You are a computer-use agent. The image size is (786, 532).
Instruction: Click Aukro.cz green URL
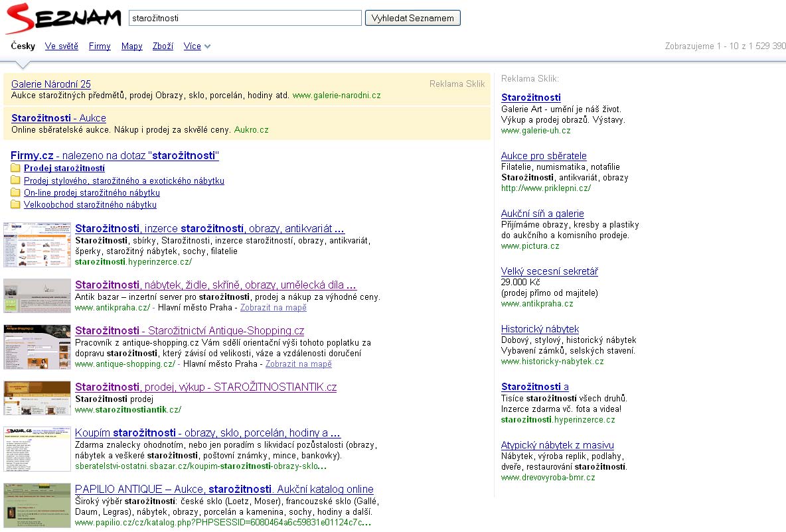click(251, 130)
